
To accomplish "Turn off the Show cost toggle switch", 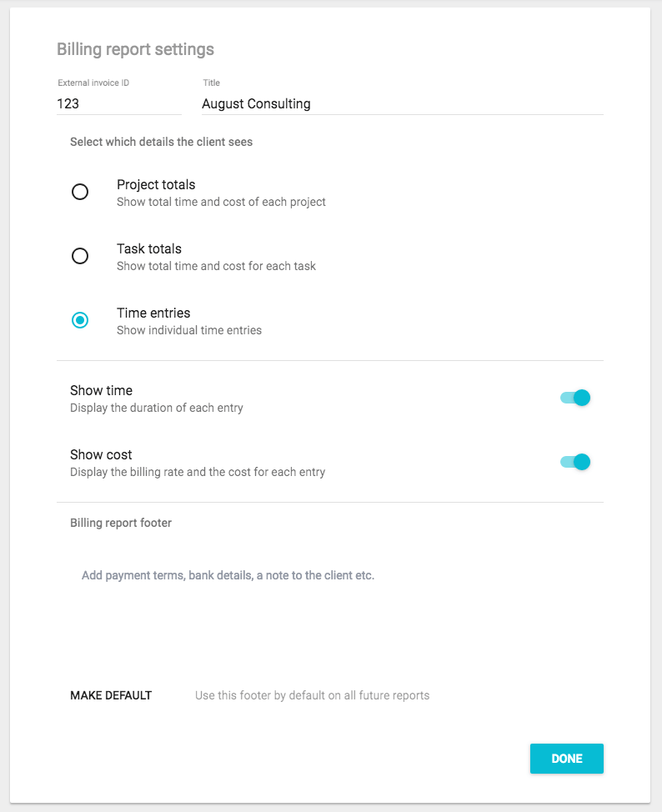I will (575, 462).
